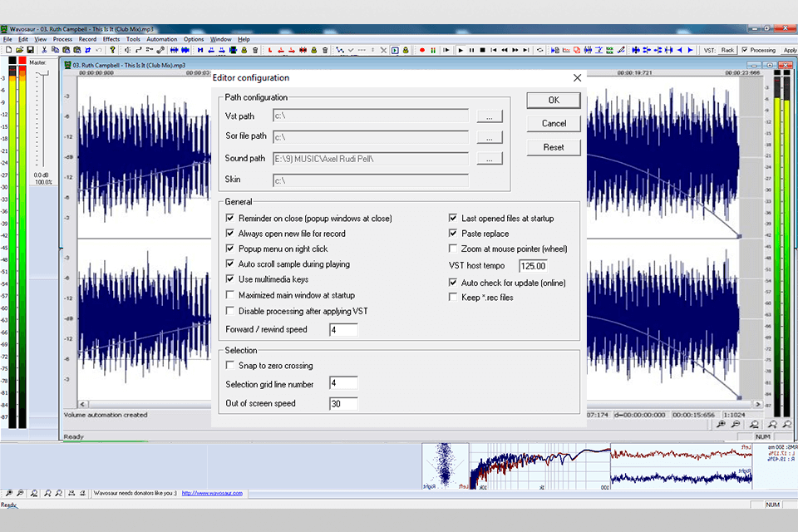The image size is (798, 532).
Task: Uncheck Reminder on close option
Action: [x=230, y=219]
